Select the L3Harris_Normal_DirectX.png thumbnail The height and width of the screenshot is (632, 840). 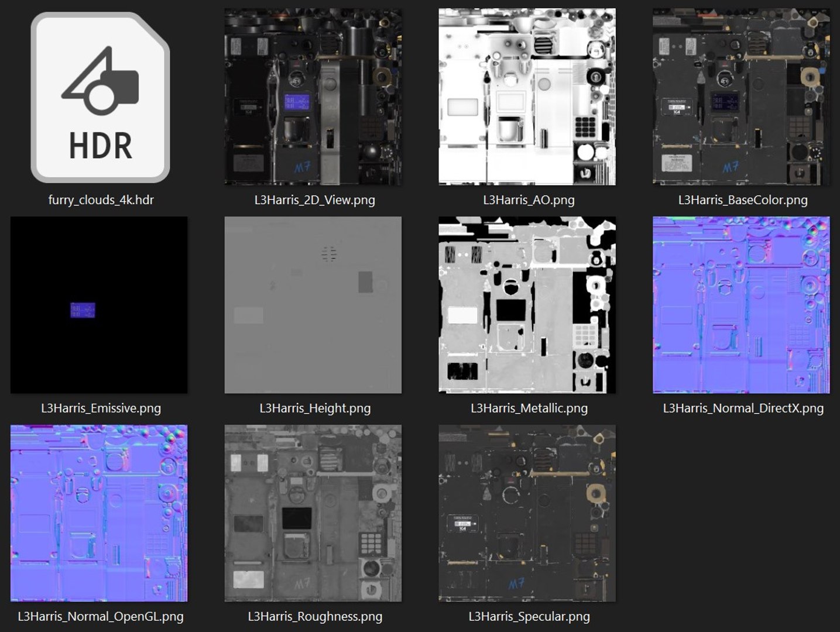[x=742, y=305]
